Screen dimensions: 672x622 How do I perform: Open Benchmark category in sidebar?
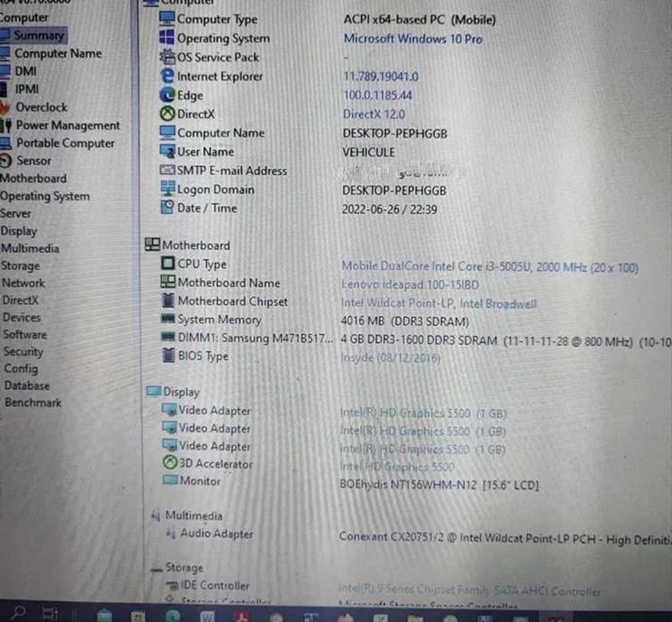(33, 403)
